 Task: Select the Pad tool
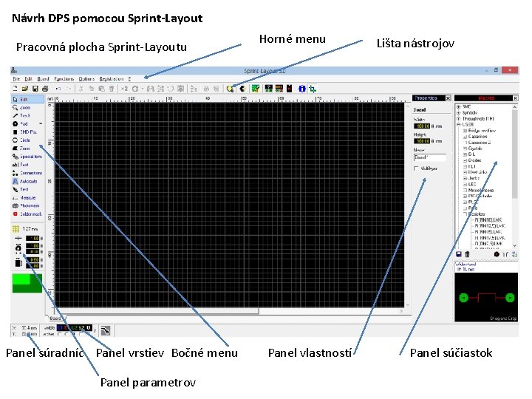click(24, 123)
